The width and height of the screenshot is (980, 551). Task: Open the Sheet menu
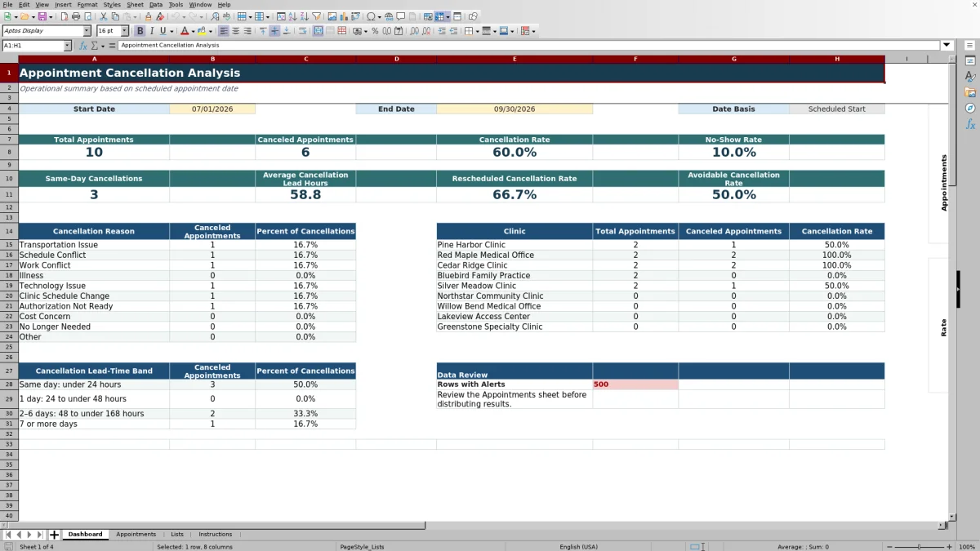[135, 5]
